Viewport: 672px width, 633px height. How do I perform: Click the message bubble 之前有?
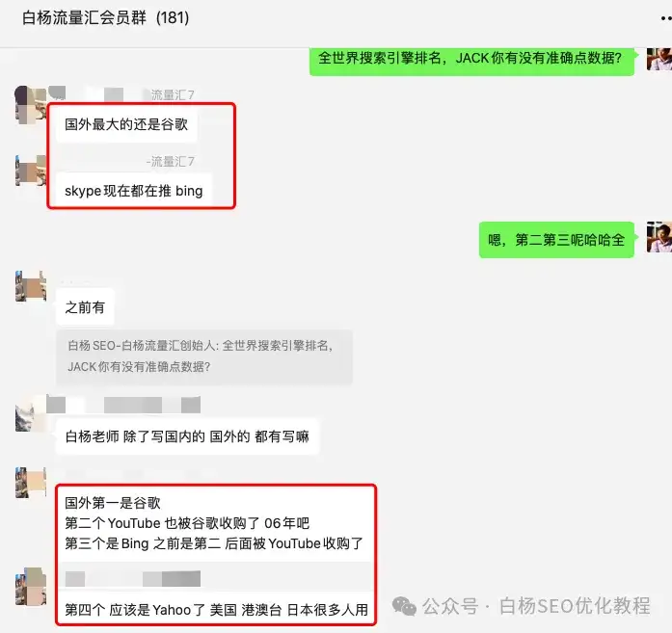(85, 307)
